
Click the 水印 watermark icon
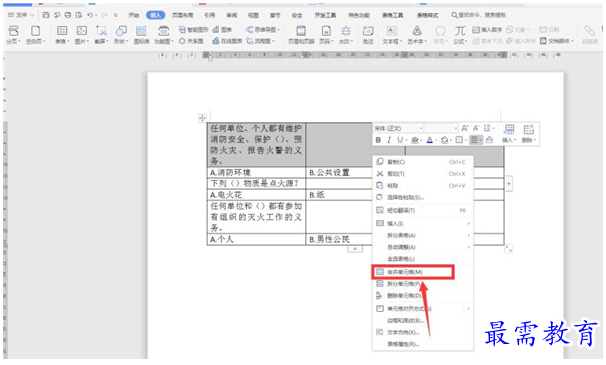tap(346, 34)
